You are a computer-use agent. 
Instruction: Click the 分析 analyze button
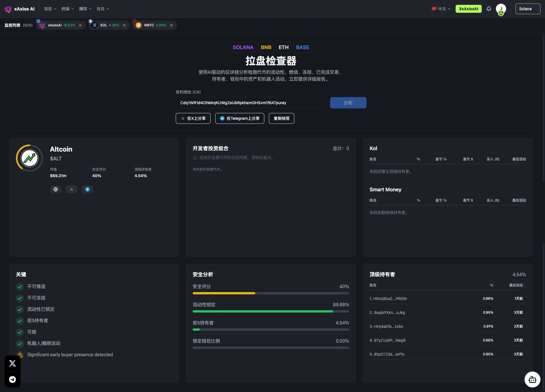tap(348, 103)
